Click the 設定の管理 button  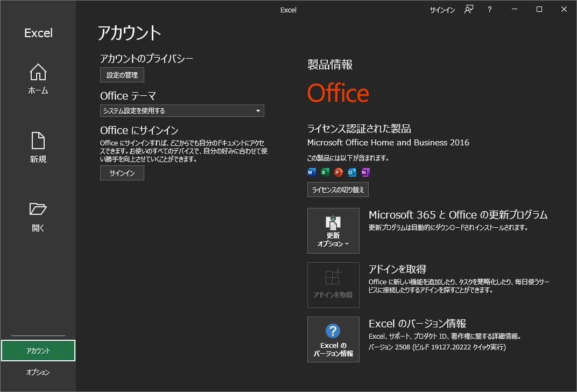click(x=122, y=75)
